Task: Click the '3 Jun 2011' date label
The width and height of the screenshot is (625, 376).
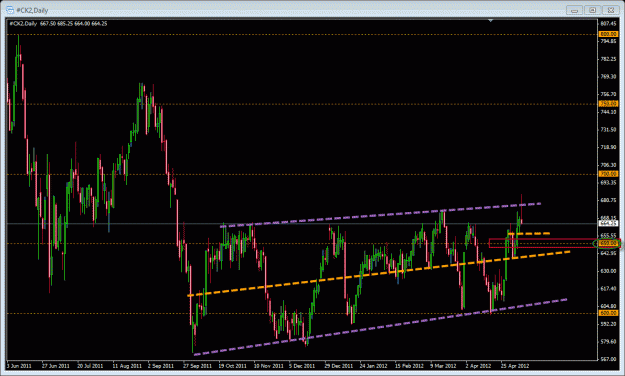Action: point(19,366)
